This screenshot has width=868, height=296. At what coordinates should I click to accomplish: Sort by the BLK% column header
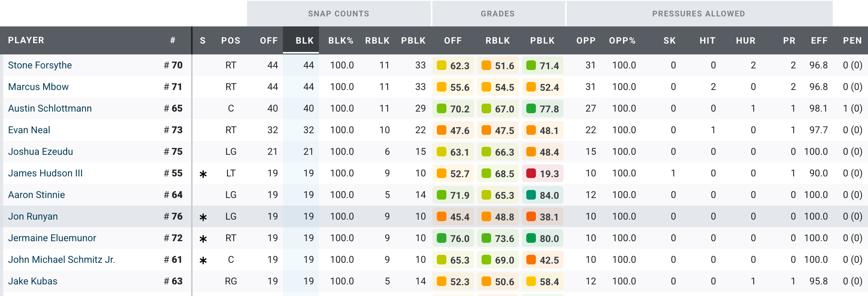[x=340, y=40]
